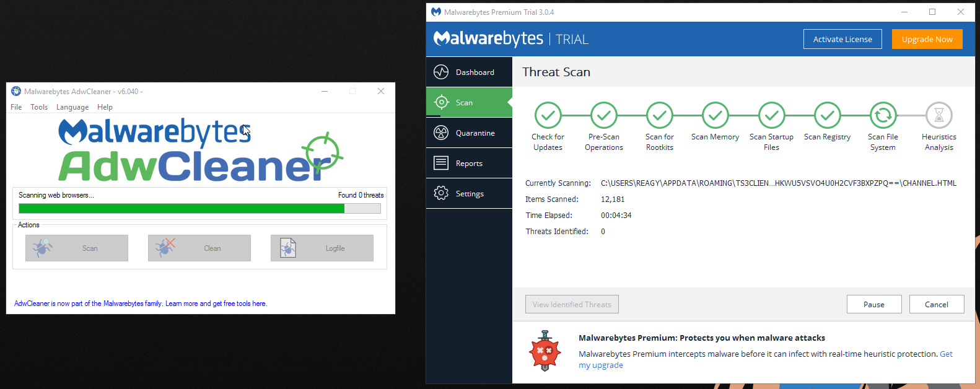
Task: Click the Dashboard pulse icon
Action: (x=441, y=72)
